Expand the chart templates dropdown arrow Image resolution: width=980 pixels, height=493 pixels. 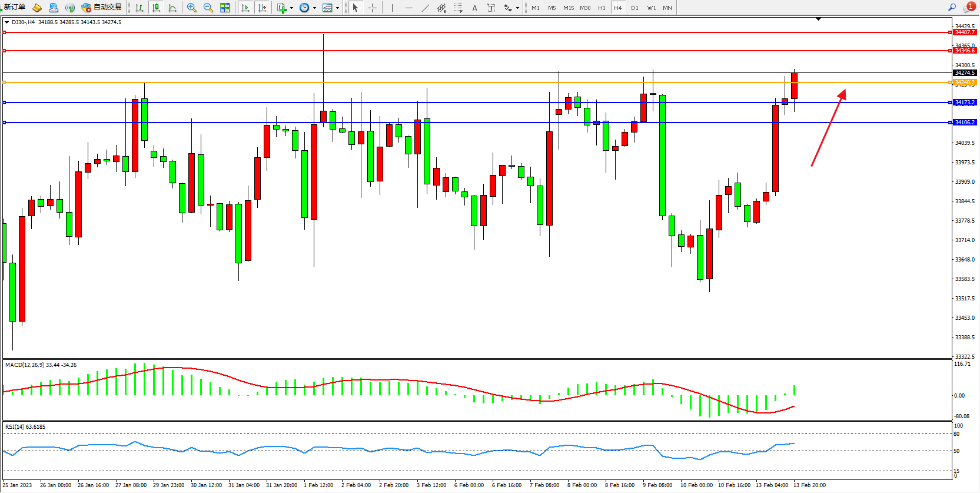tap(337, 8)
